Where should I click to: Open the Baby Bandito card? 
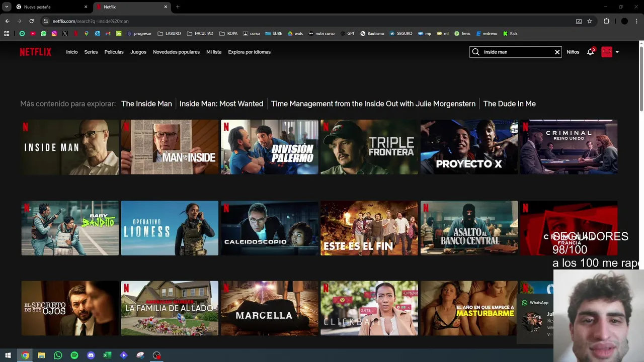point(70,228)
